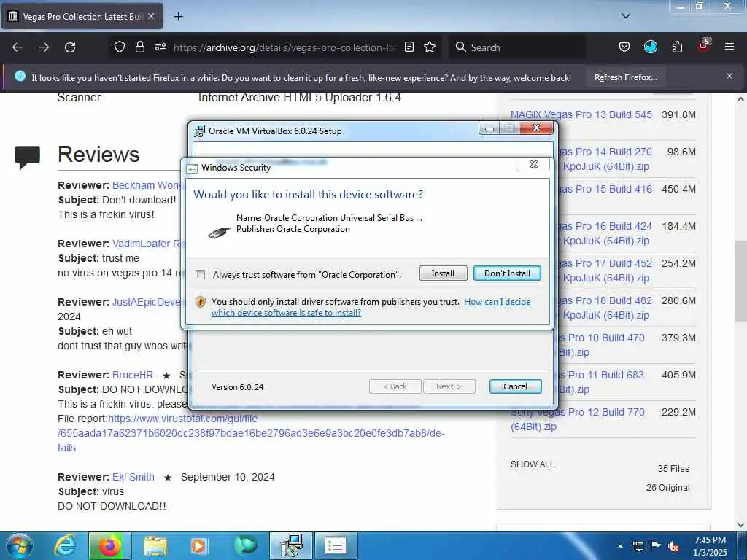Minimize the VirtualBox Setup window
The height and width of the screenshot is (560, 747).
point(489,128)
